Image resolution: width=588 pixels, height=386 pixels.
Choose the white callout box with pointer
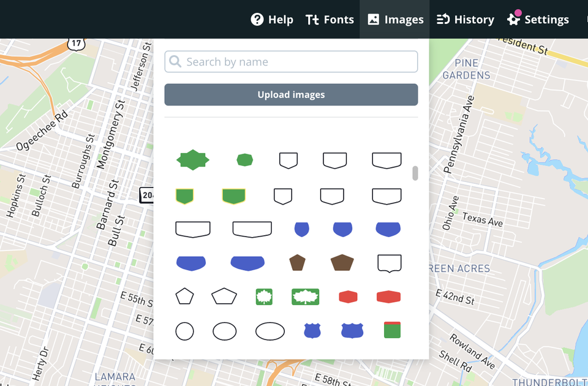389,263
